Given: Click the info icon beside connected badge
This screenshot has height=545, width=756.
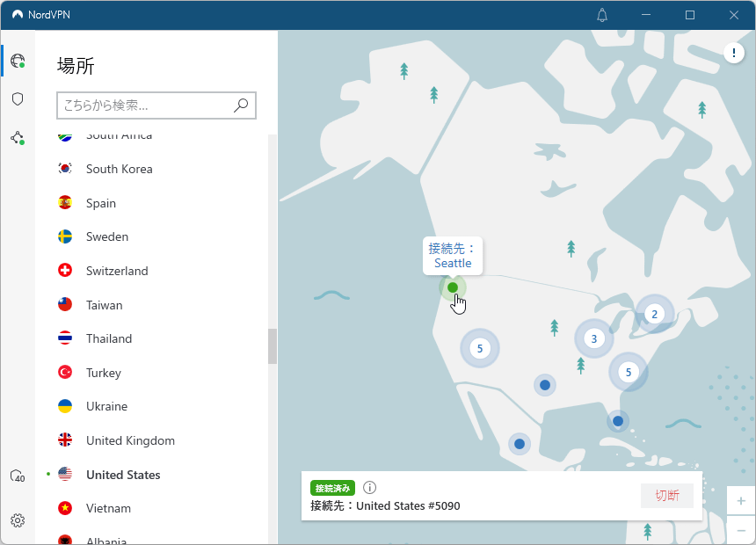Looking at the screenshot, I should [x=370, y=488].
